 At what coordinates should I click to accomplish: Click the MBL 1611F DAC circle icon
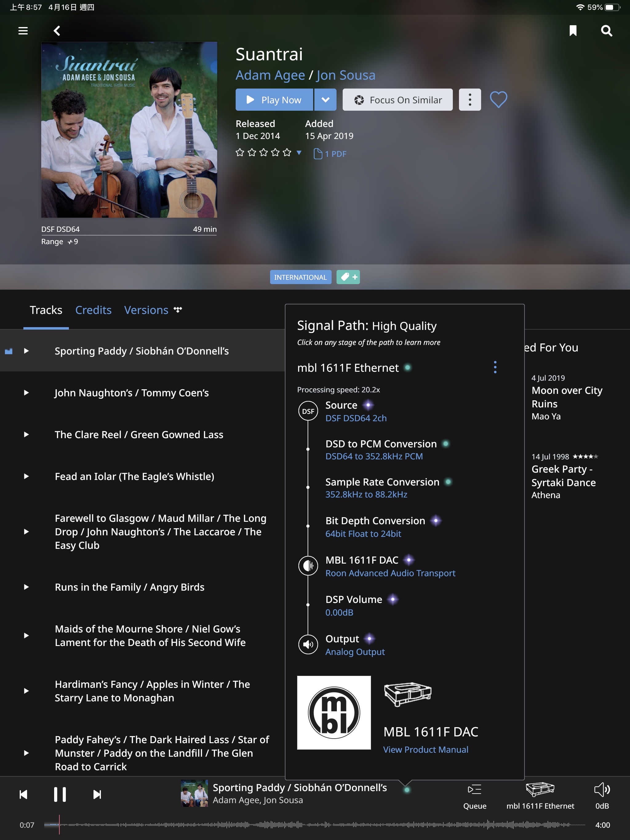pos(308,566)
